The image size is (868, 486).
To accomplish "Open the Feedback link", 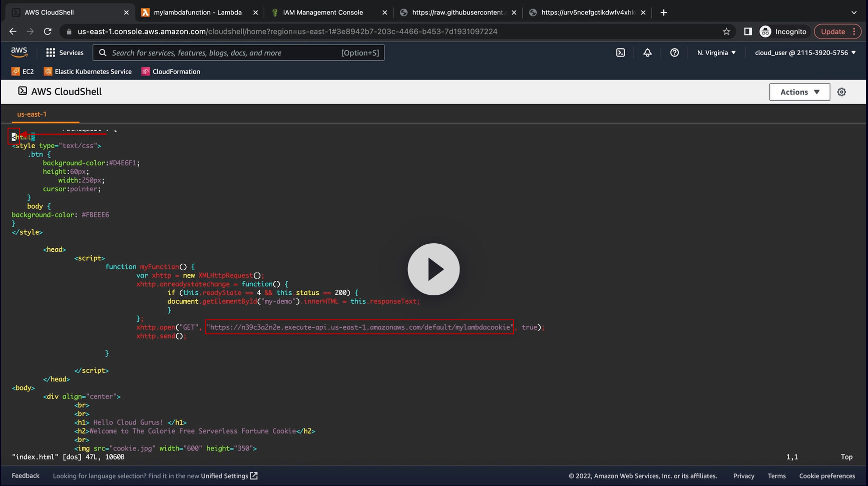I will tap(26, 476).
